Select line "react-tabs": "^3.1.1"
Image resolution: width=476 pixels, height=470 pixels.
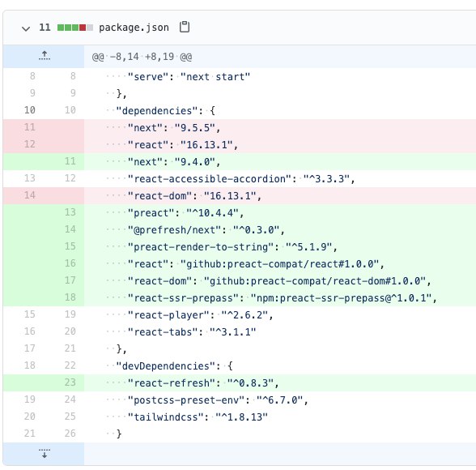point(240,331)
